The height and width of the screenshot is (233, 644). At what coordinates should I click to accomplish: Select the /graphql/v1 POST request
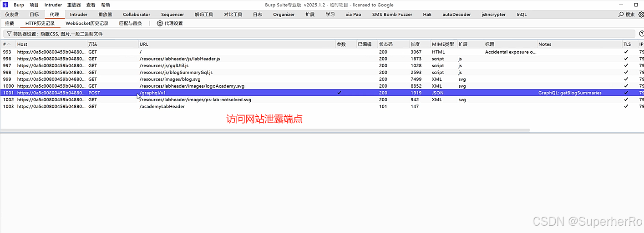click(322, 93)
